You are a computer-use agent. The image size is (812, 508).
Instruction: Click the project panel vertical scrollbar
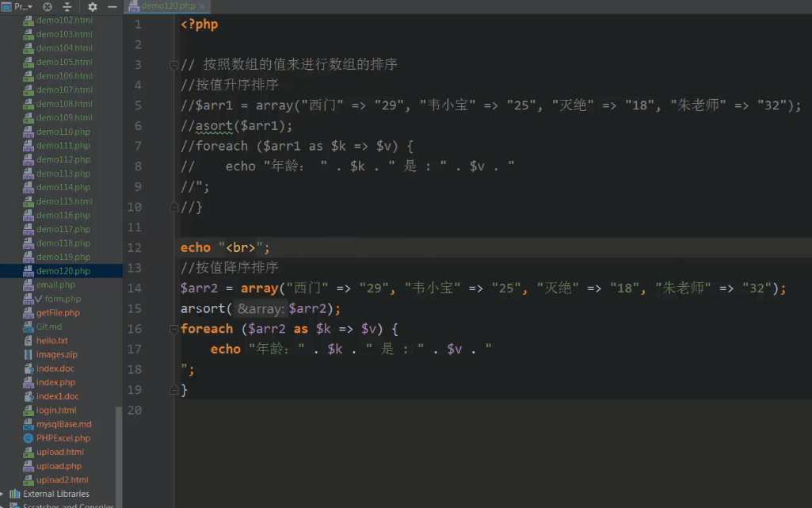[x=120, y=444]
